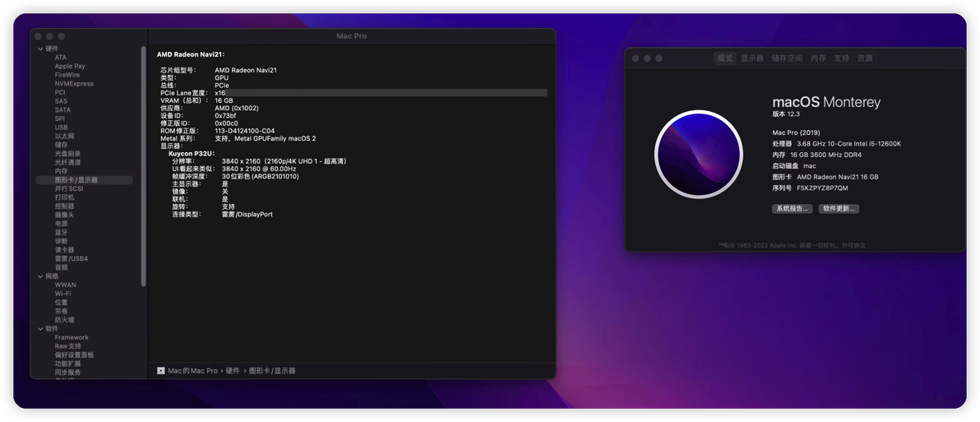The width and height of the screenshot is (980, 422).
Task: Select 位置 under 网络
Action: [x=61, y=303]
